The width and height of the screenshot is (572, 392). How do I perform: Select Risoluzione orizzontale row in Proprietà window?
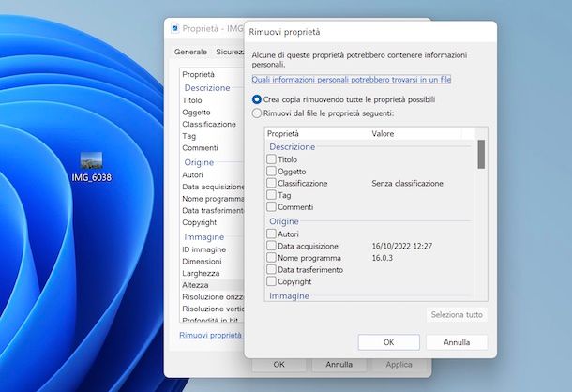click(212, 296)
